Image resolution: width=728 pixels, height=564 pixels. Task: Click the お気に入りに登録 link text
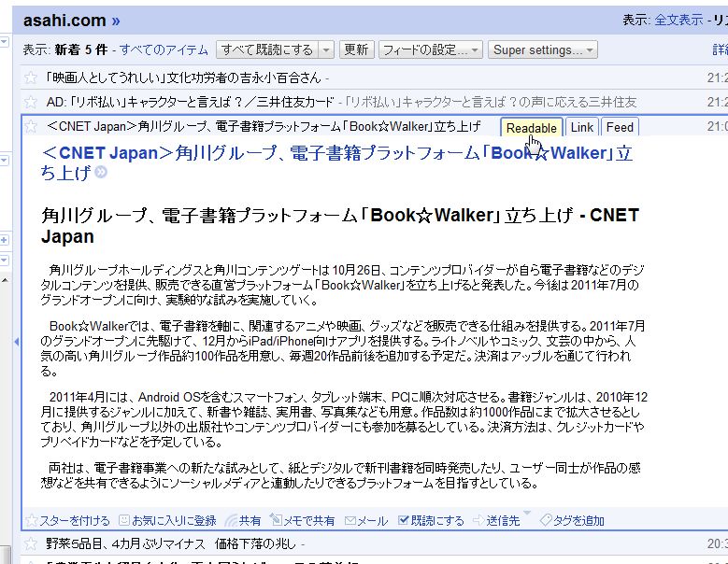[174, 521]
